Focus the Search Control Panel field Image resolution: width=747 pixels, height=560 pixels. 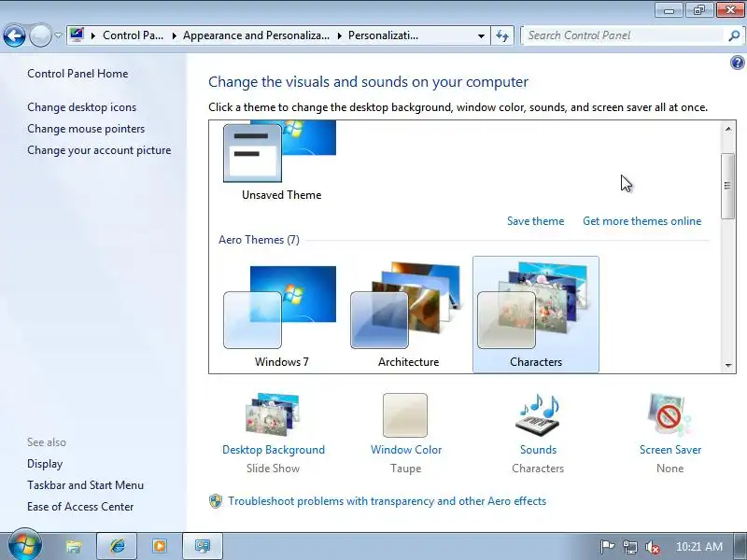point(624,35)
